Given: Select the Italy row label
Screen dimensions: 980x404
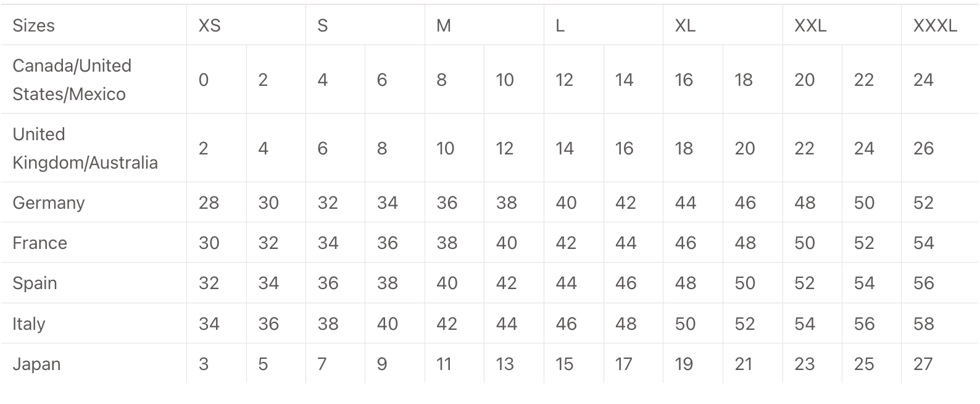Looking at the screenshot, I should 28,324.
